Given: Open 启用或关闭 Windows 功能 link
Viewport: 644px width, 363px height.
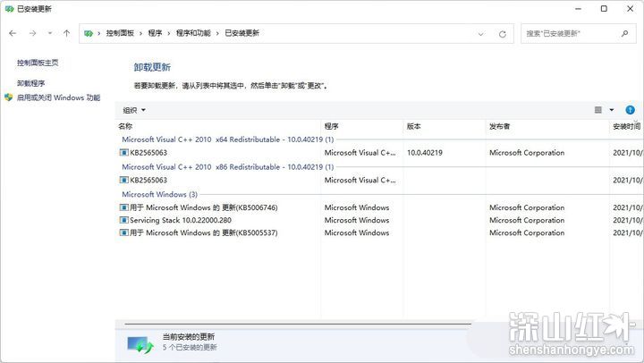Looking at the screenshot, I should [58, 97].
